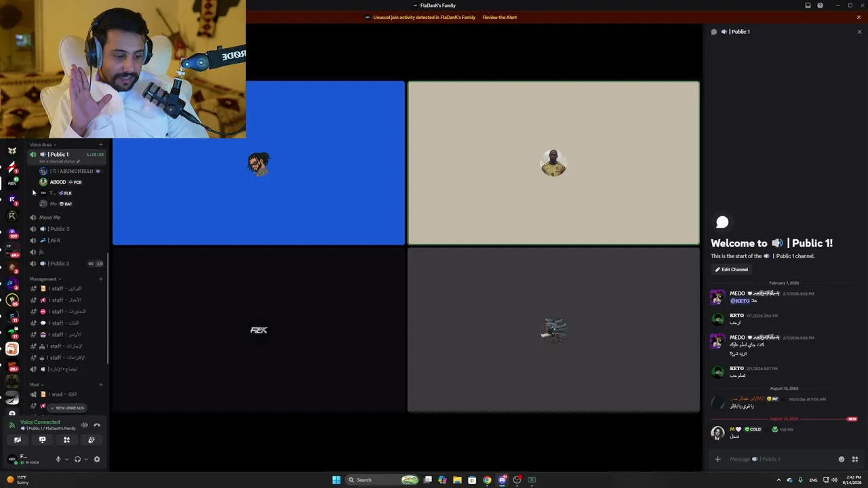Collapse the Management category

coord(45,279)
